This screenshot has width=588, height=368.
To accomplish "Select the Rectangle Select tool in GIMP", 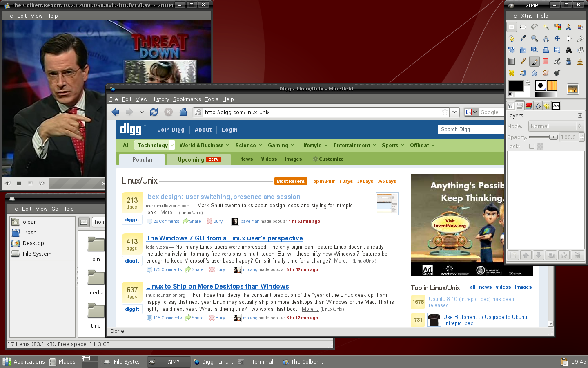I will tap(512, 27).
